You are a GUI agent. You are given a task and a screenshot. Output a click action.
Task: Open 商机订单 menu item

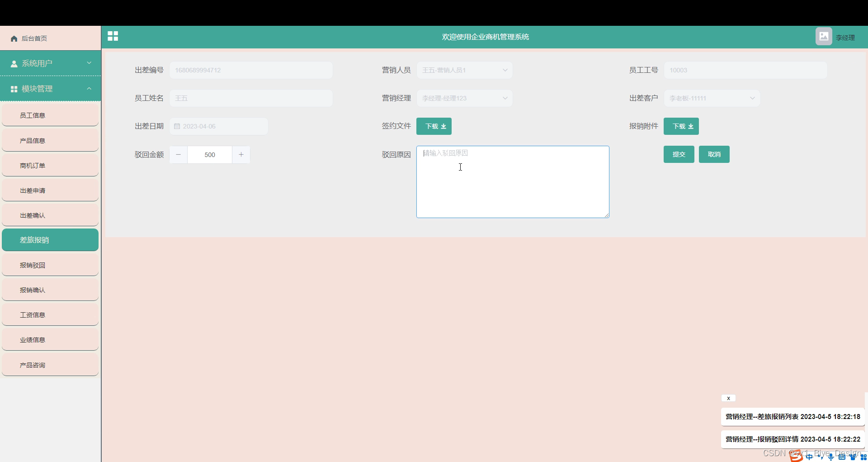pos(50,166)
